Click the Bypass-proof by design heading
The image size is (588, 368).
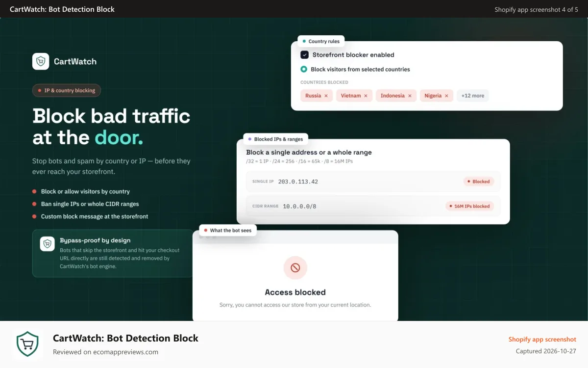(95, 240)
